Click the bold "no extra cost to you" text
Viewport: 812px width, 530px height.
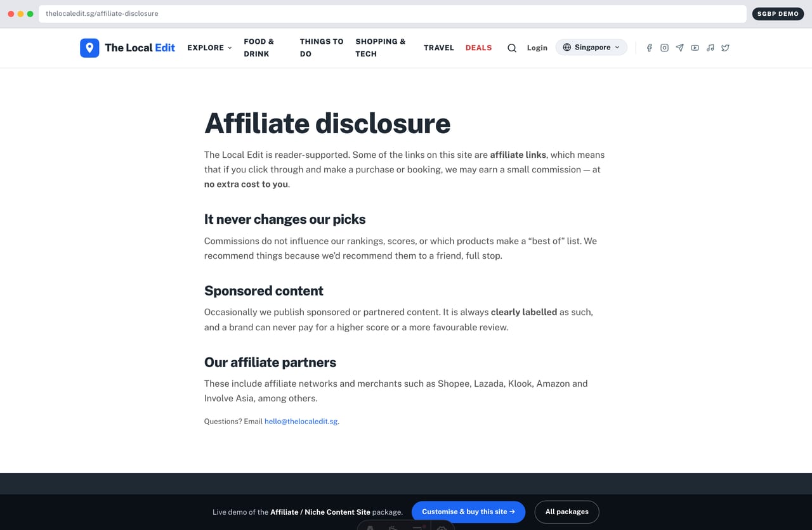point(246,184)
